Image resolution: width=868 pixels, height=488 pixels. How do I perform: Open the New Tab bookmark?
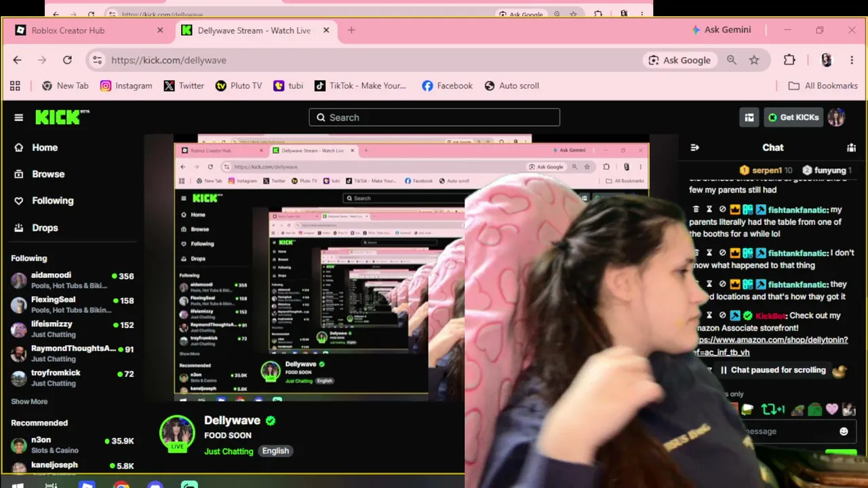tap(65, 85)
